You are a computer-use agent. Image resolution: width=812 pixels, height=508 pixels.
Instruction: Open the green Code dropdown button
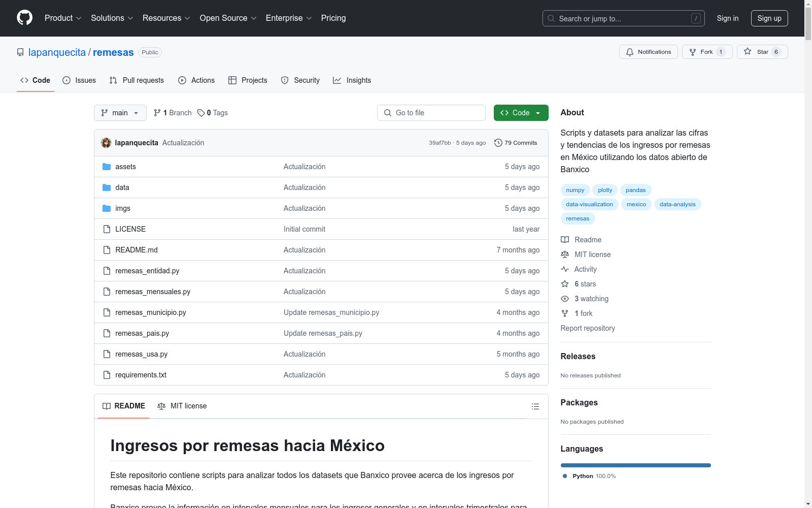click(x=521, y=113)
